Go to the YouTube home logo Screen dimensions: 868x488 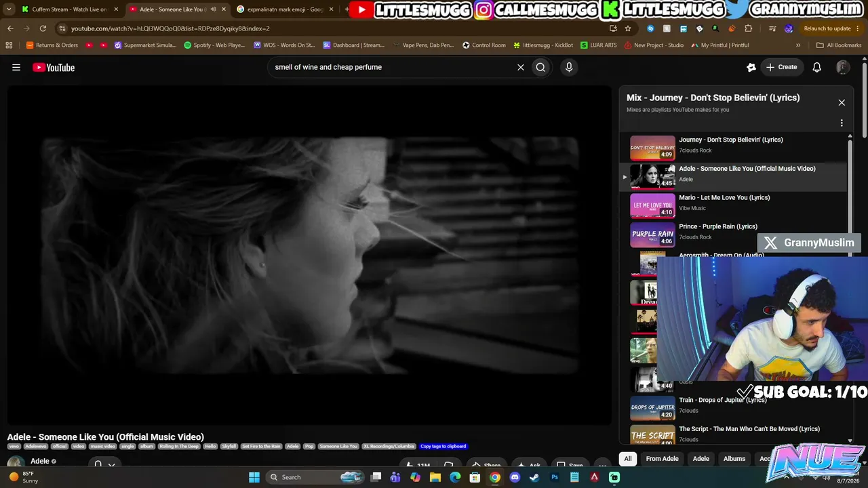click(54, 67)
